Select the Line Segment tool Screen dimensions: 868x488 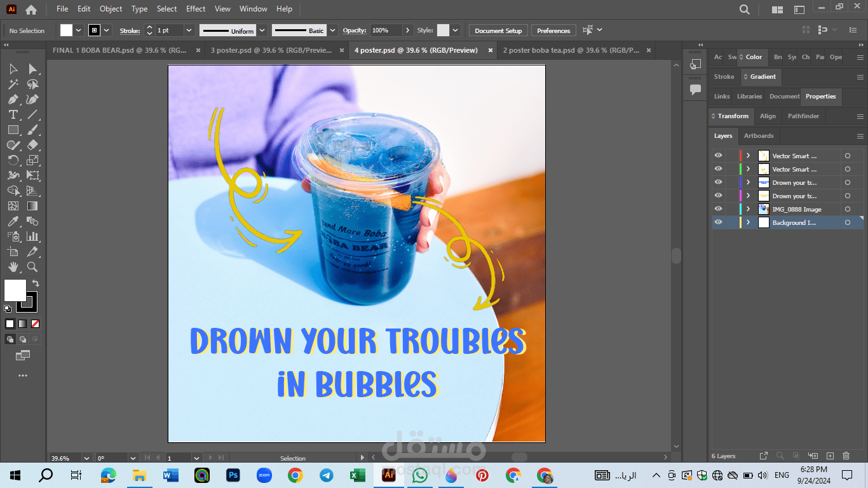click(33, 114)
